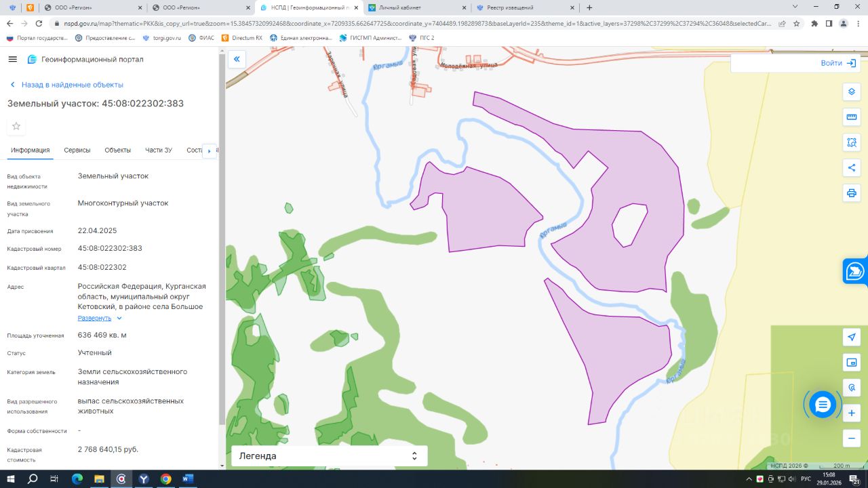Viewport: 868px width, 488px height.
Task: Click the area value 636 469 кв. м
Action: coord(102,335)
